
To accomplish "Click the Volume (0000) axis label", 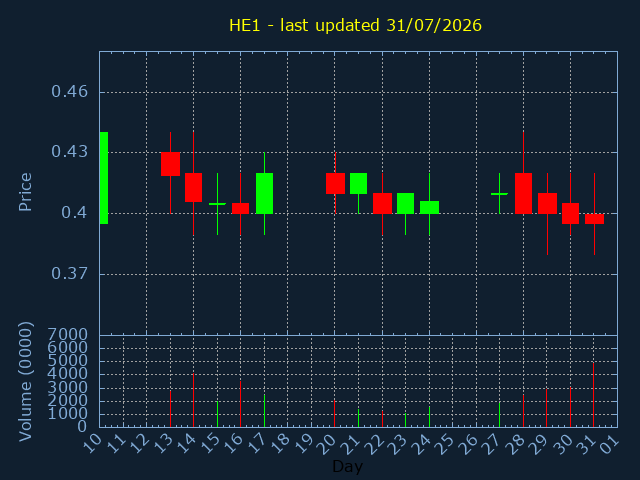I will (25, 381).
